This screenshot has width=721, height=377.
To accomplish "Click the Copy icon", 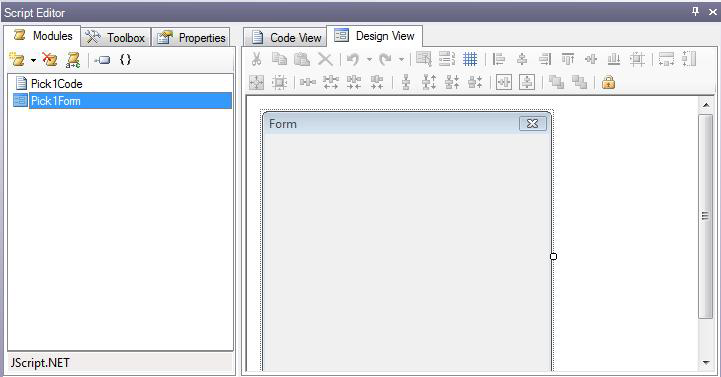I will [x=280, y=59].
